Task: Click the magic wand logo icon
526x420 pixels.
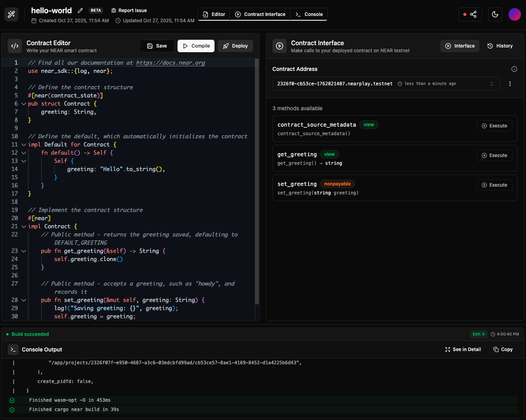Action: pyautogui.click(x=11, y=14)
